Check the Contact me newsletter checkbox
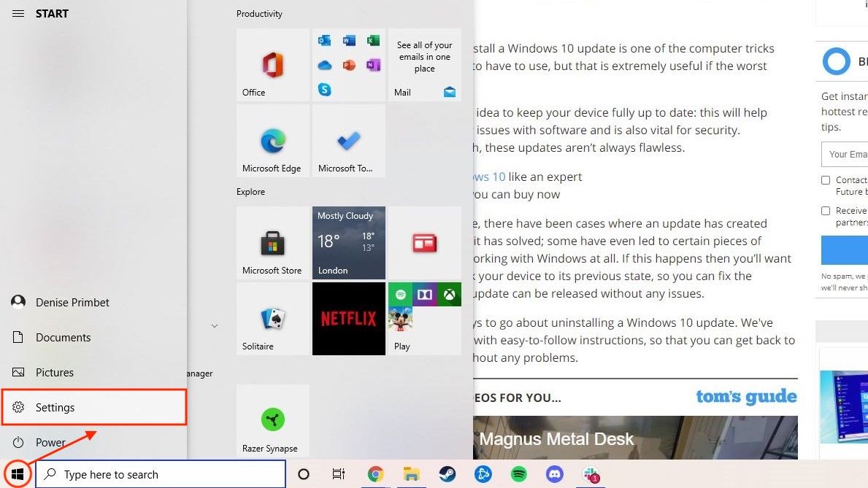 [x=826, y=179]
